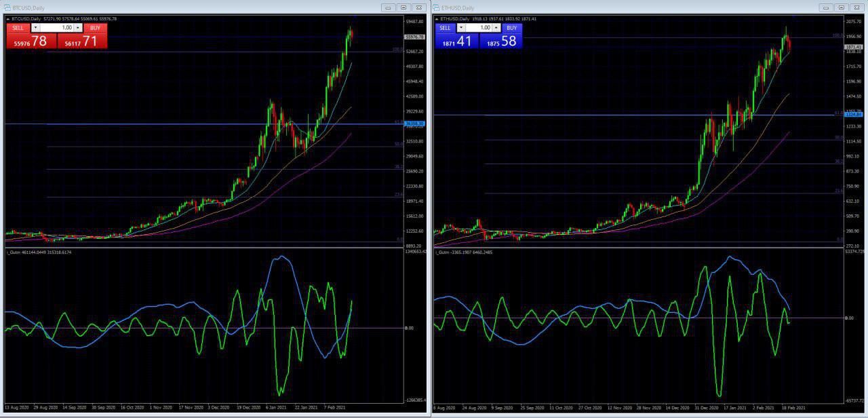Restore the ETHUSD,Daily chart window
868x418 pixels.
point(842,7)
